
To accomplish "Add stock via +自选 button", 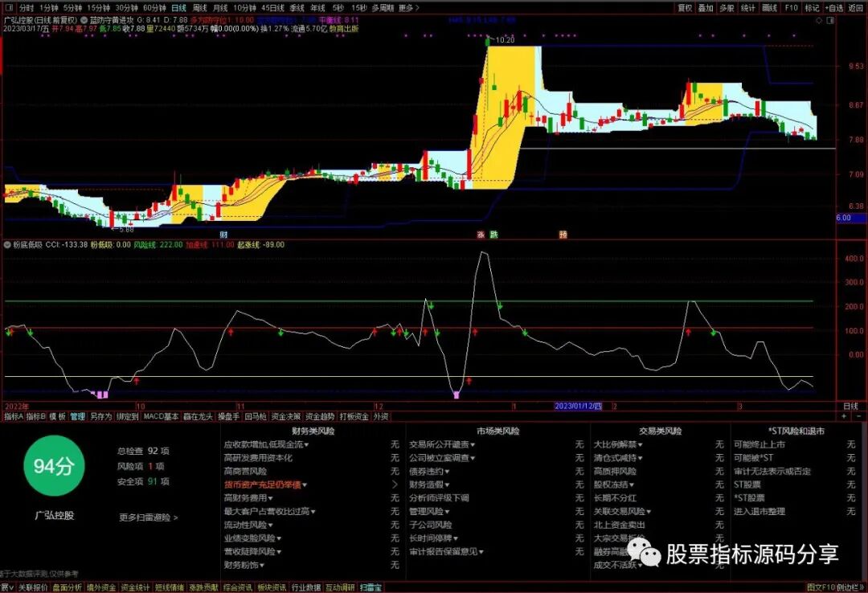I will pos(833,8).
